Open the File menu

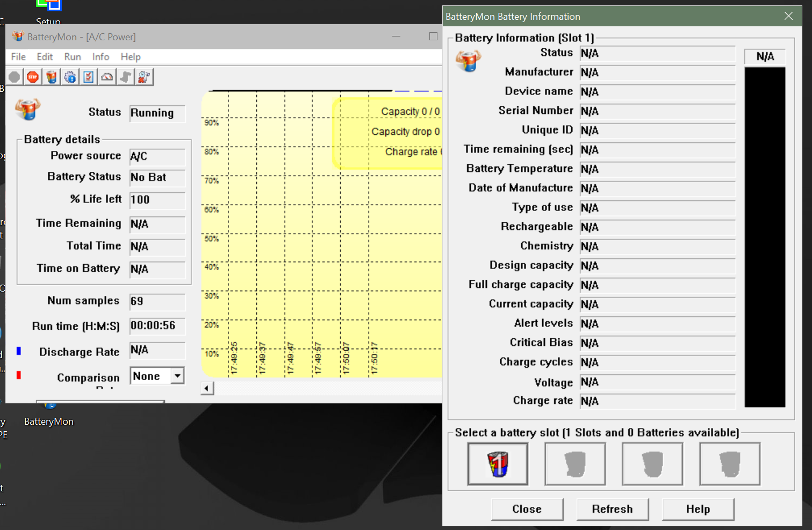click(x=18, y=57)
